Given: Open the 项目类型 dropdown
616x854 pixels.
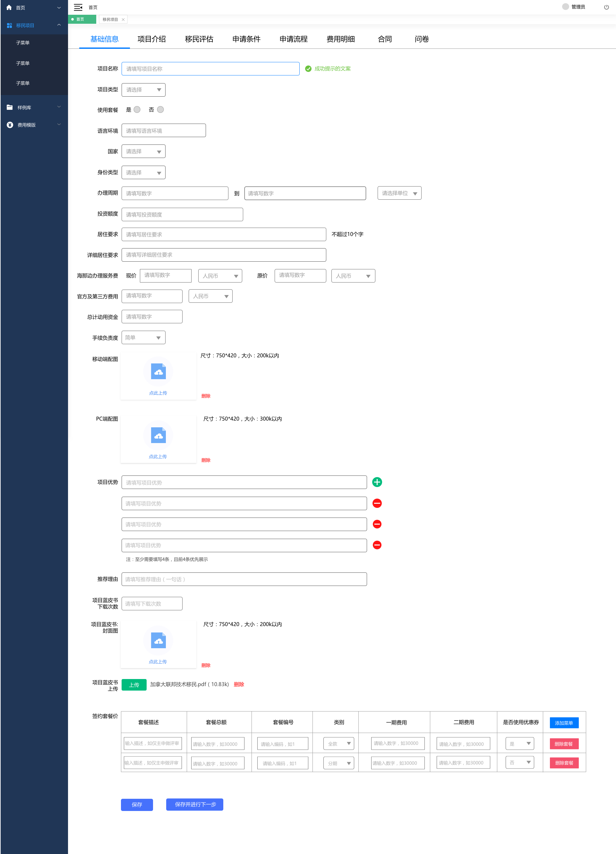Looking at the screenshot, I should 143,90.
